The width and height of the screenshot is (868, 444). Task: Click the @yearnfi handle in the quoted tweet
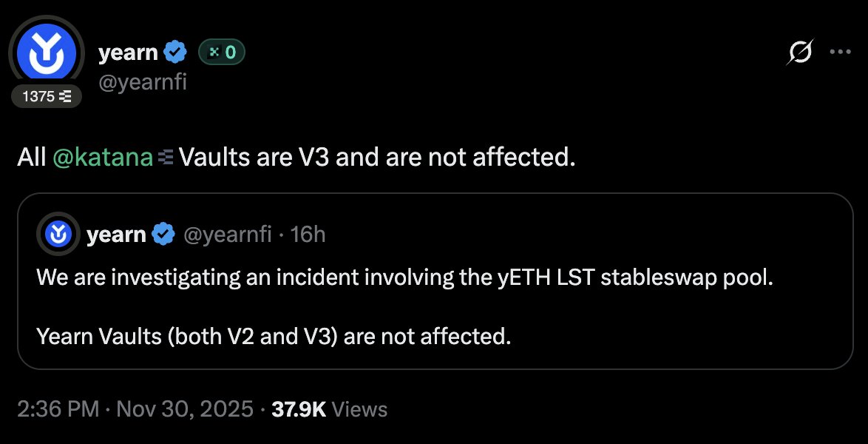tap(228, 235)
